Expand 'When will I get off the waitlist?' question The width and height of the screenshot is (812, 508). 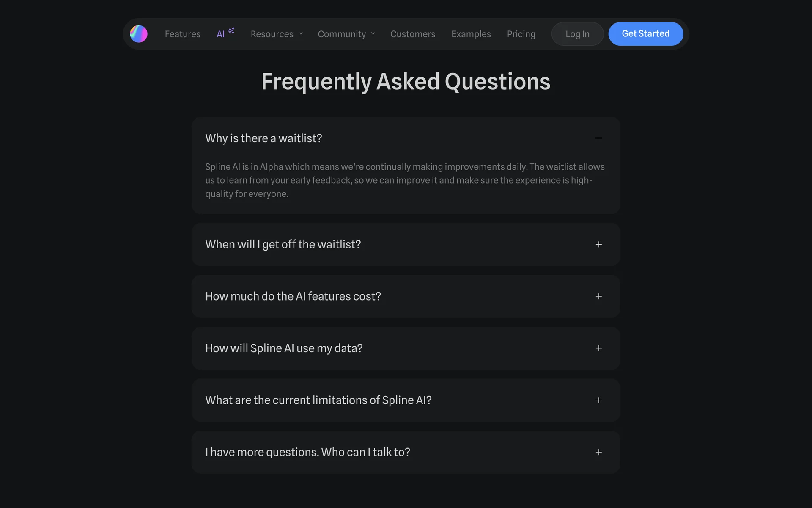(283, 245)
